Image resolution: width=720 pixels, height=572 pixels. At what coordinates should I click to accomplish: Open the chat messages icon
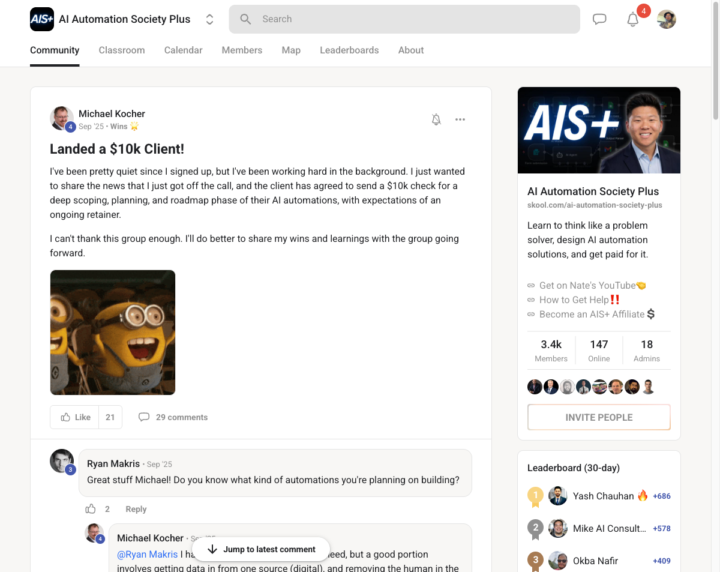[599, 19]
